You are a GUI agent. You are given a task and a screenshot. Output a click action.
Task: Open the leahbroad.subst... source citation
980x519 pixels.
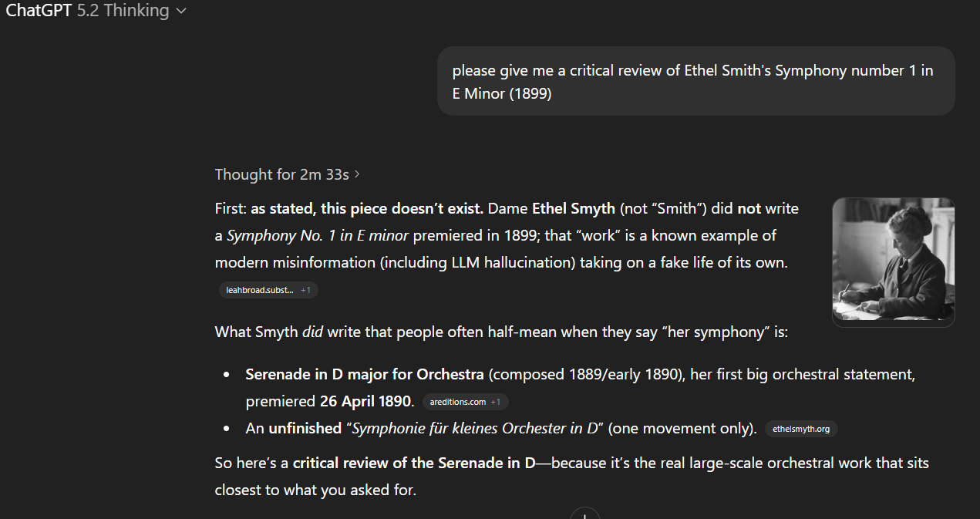click(260, 290)
